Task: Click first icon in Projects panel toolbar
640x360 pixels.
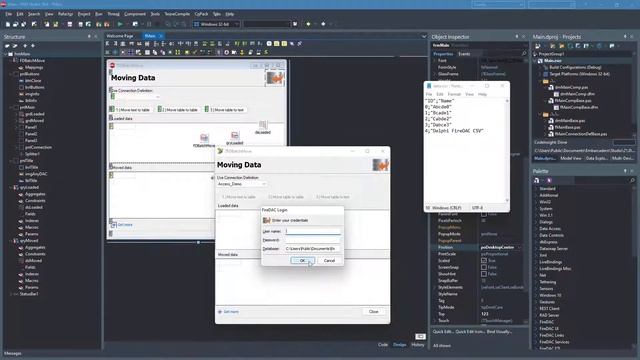Action: [538, 46]
